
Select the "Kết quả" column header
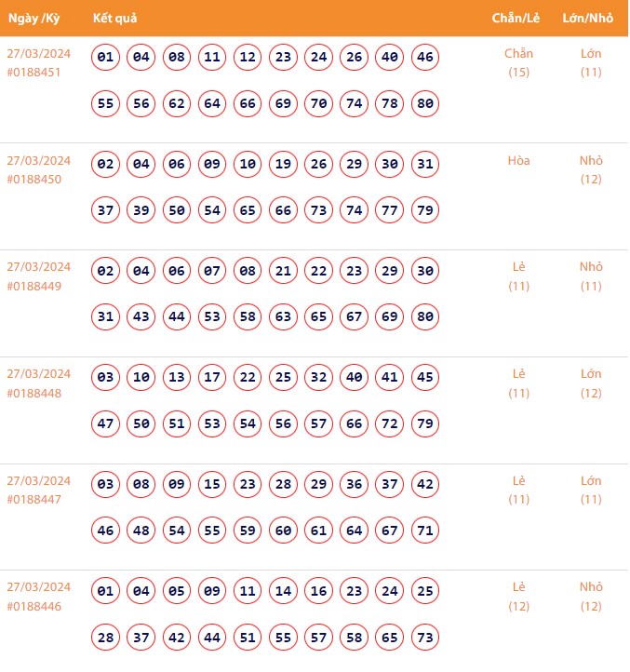(115, 19)
